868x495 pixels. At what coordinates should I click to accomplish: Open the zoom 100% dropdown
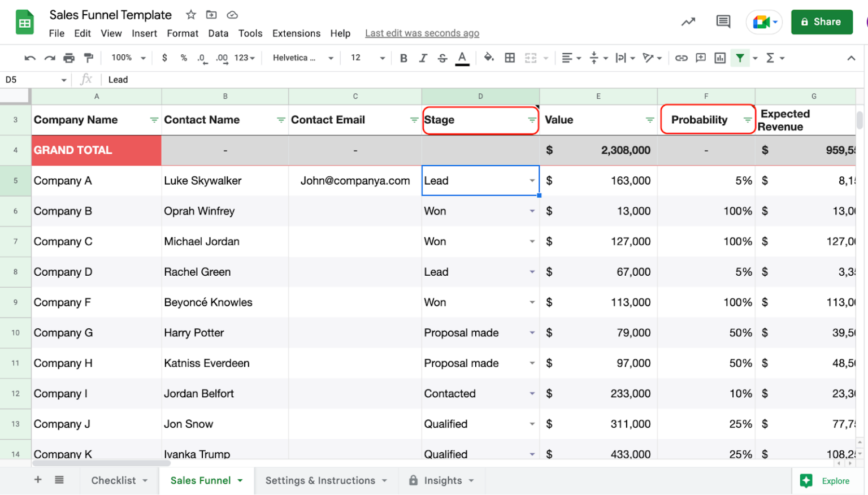128,58
